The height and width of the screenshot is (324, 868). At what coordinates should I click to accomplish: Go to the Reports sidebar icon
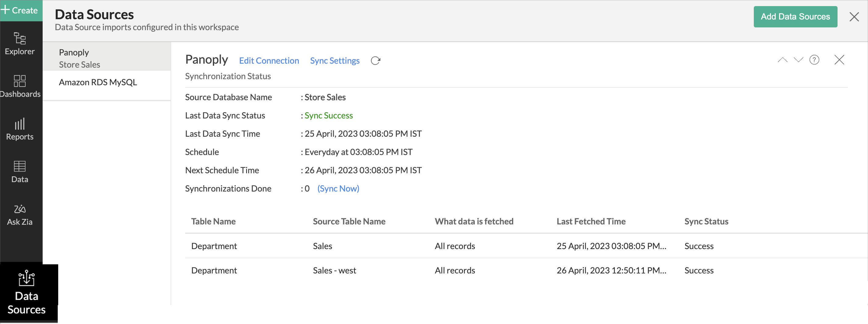(x=19, y=129)
